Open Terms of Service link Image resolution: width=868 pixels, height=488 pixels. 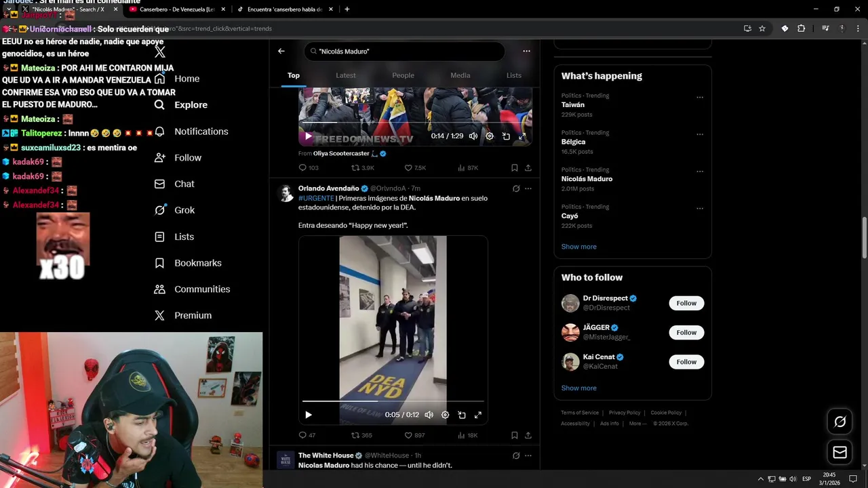pyautogui.click(x=580, y=413)
